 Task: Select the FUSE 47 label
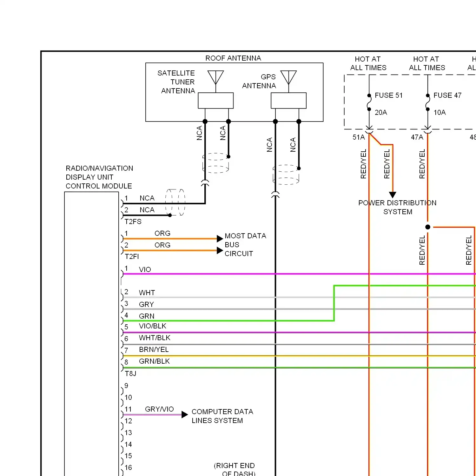click(x=447, y=95)
